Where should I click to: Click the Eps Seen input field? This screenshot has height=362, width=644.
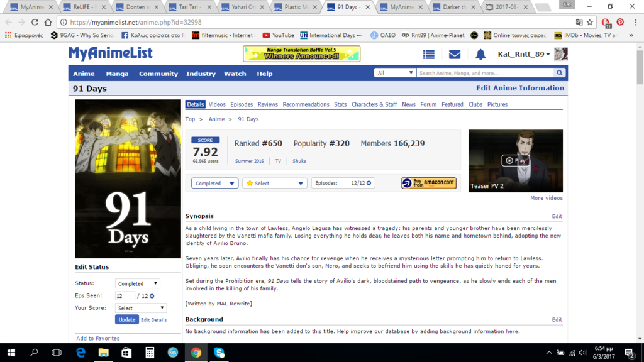pyautogui.click(x=125, y=296)
